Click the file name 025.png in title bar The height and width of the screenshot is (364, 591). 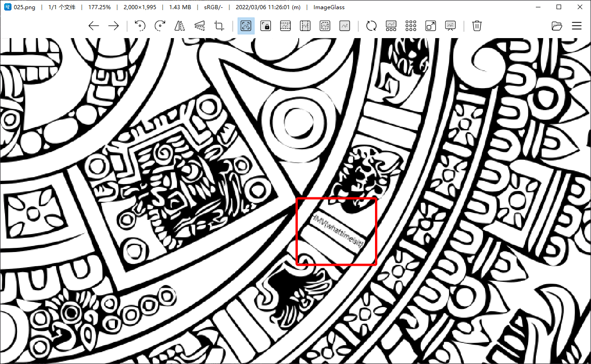(25, 7)
